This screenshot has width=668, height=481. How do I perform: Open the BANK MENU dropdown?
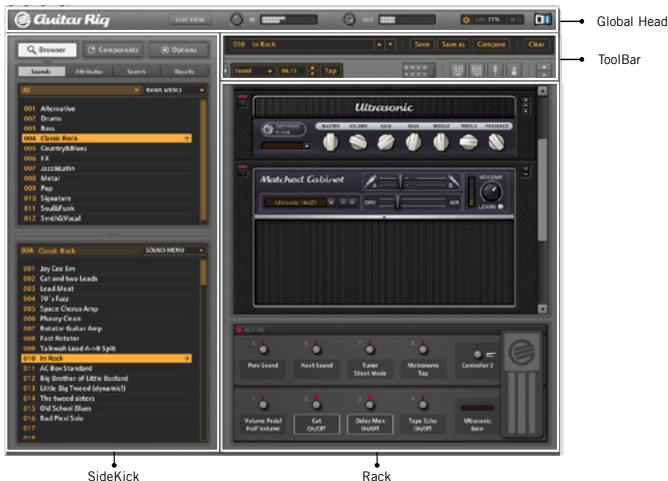pos(175,90)
